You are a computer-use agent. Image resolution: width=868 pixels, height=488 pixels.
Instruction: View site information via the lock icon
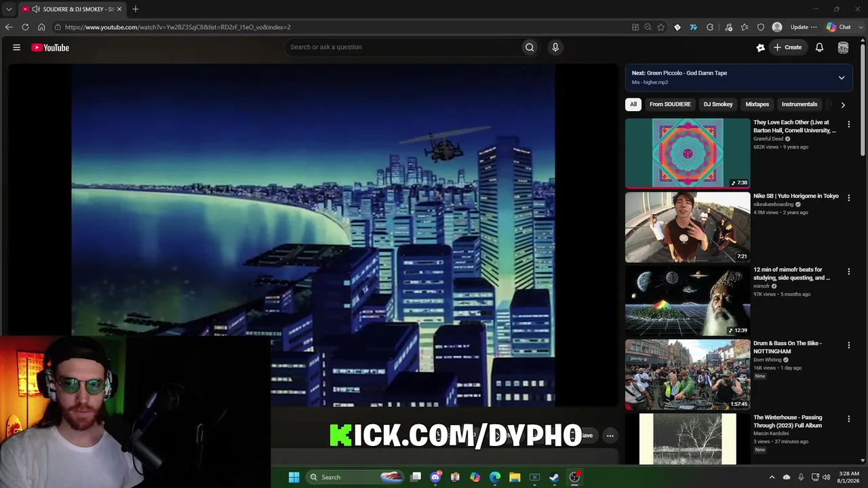click(x=58, y=27)
